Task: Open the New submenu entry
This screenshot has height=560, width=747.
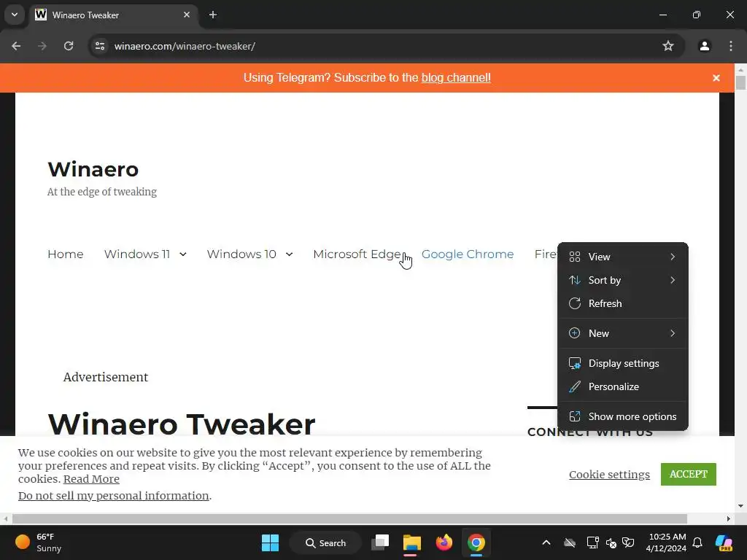Action: (x=623, y=333)
